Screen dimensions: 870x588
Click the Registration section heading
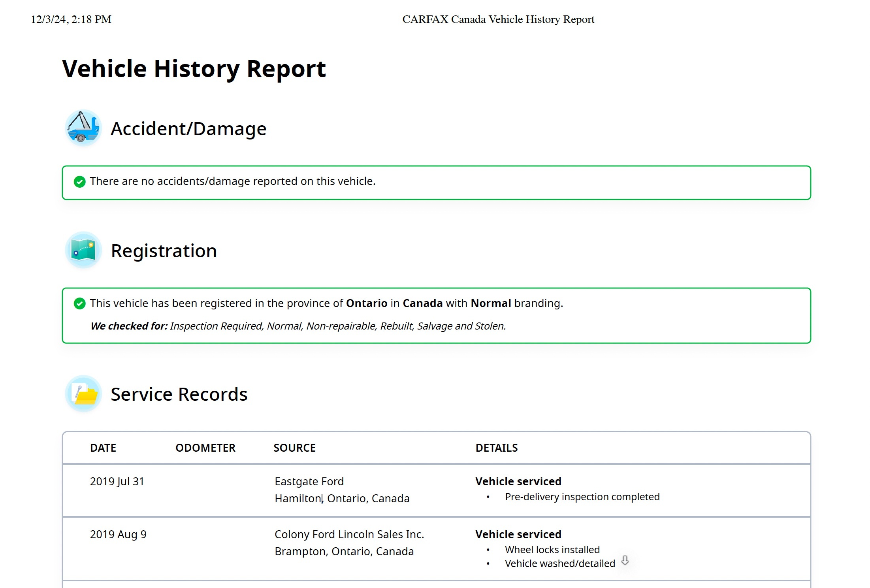[164, 251]
